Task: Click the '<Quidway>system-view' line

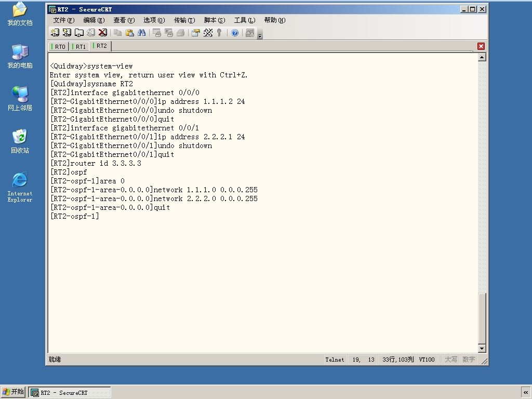Action: 91,66
